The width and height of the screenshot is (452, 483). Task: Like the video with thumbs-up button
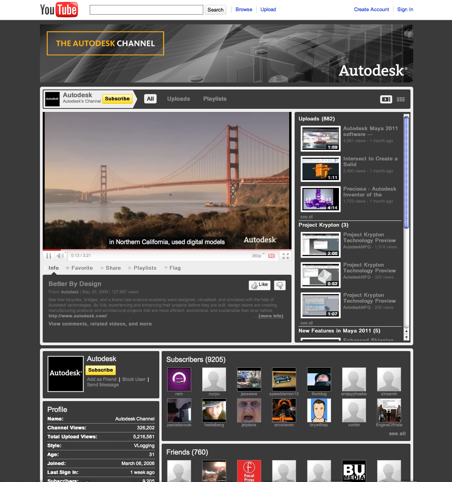click(259, 285)
